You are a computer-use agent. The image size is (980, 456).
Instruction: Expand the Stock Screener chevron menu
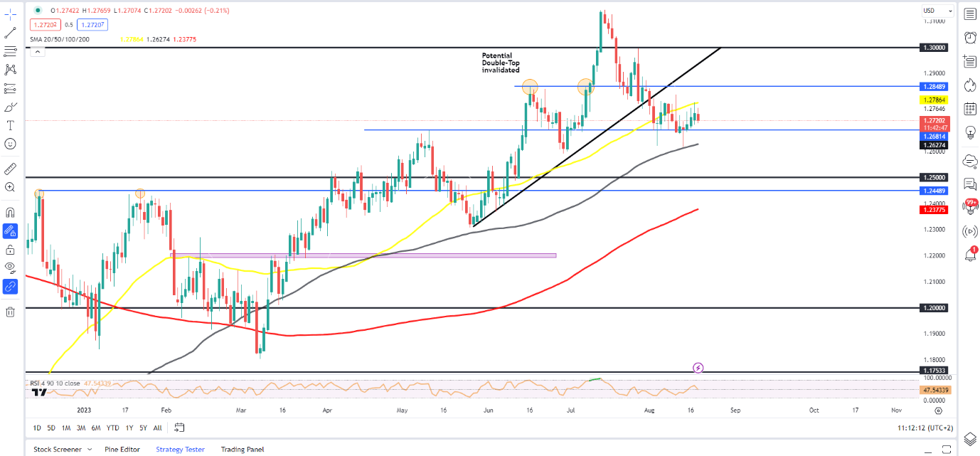90,450
